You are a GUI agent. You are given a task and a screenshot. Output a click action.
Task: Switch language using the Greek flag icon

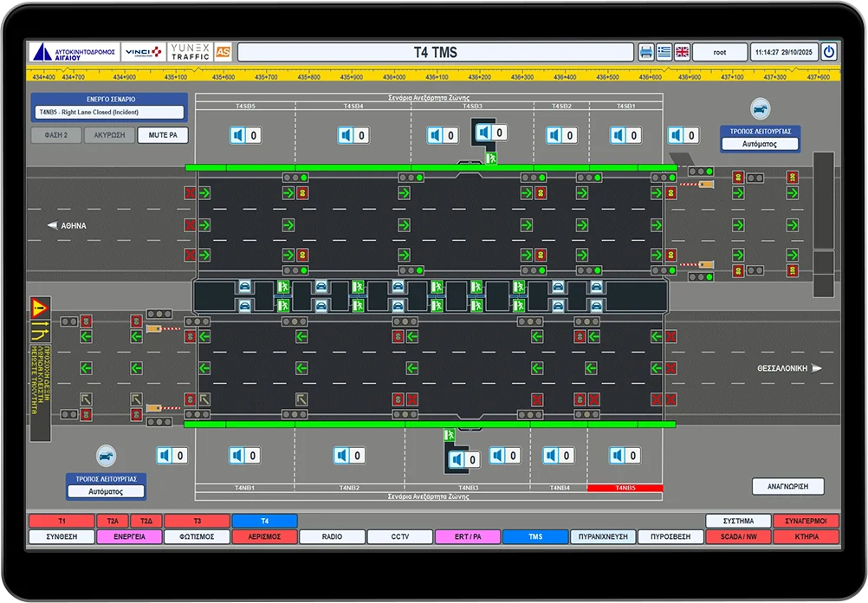tap(664, 52)
